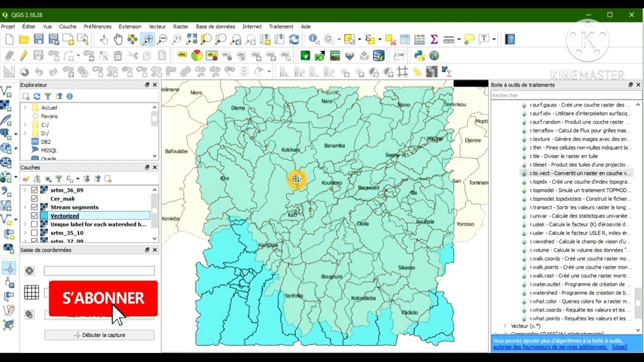Open the Field Calculator abacus icon
This screenshot has width=644, height=362.
coord(420,39)
